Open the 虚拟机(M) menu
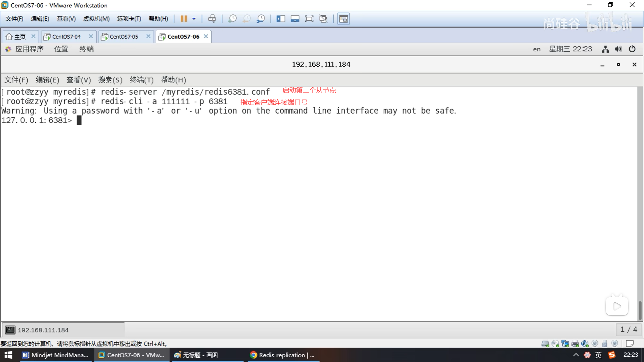This screenshot has width=644, height=362. pyautogui.click(x=96, y=19)
